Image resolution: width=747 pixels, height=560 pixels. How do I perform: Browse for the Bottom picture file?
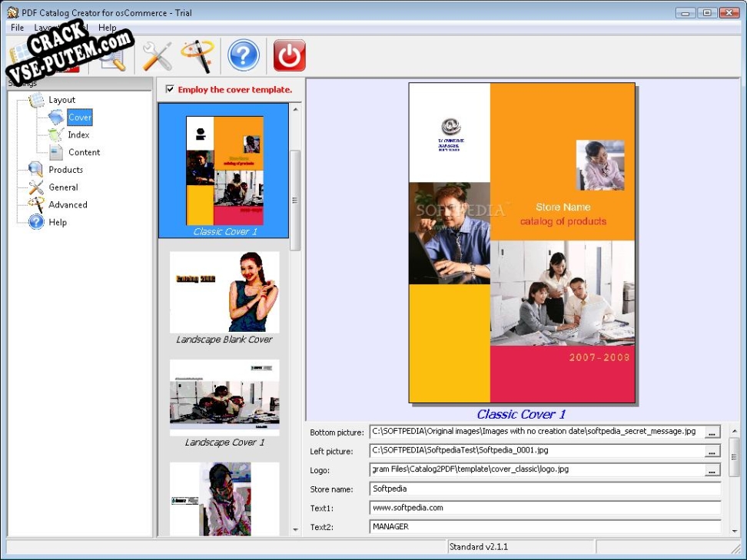coord(712,432)
